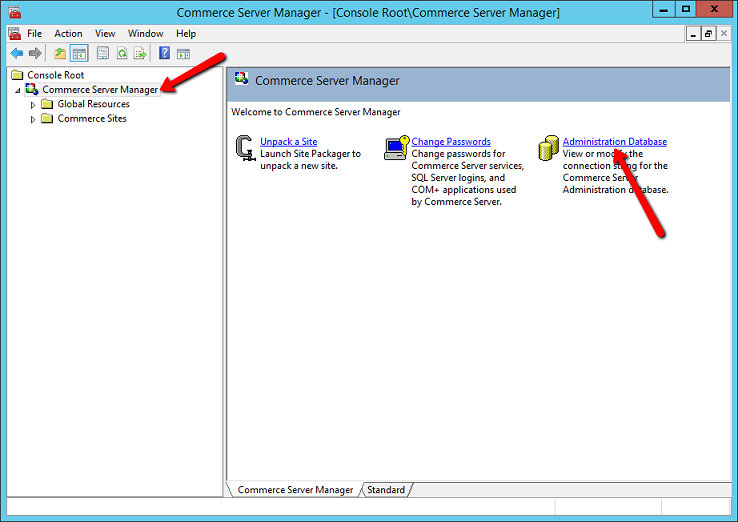Click the Properties toolbar icon
The image size is (738, 522).
coord(103,53)
